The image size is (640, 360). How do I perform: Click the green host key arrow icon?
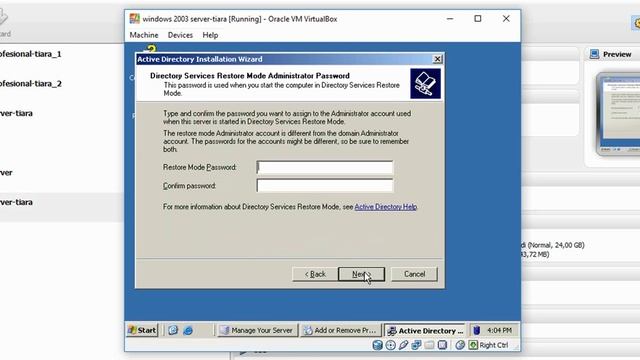473,345
